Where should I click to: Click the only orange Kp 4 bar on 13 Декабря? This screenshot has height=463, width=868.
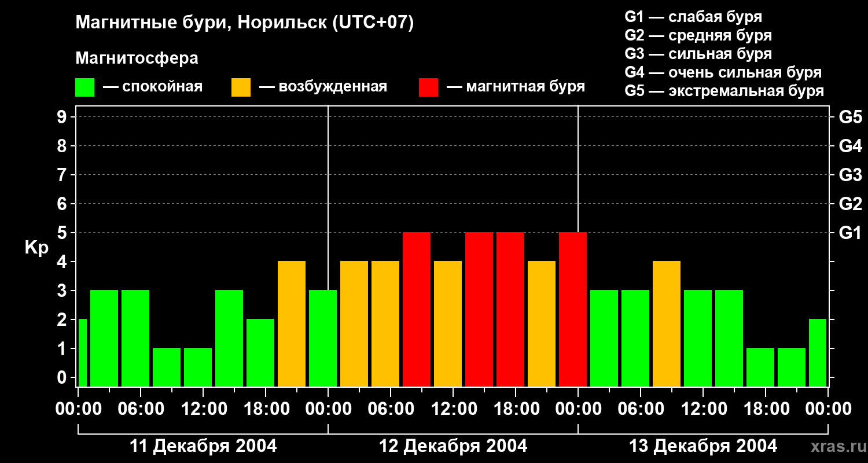(667, 324)
